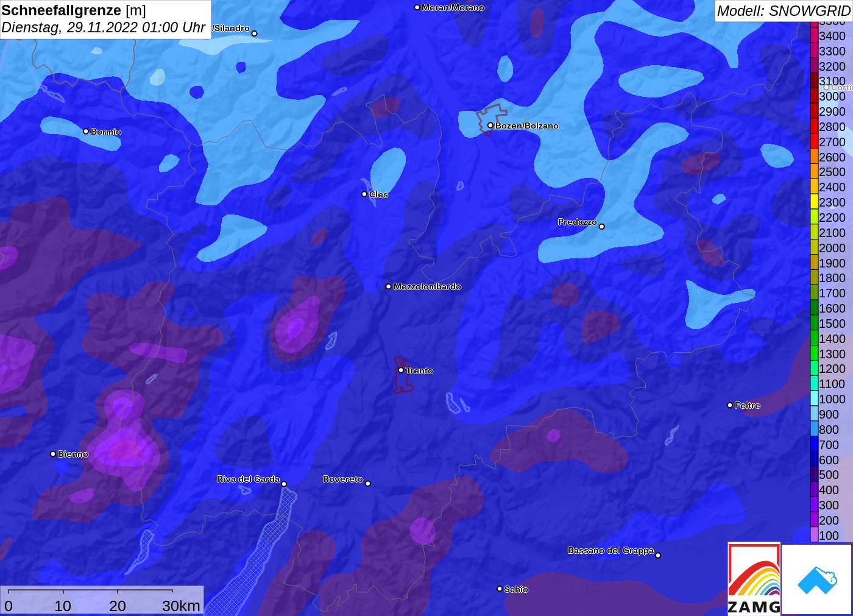The image size is (853, 616).
Task: Click the date Dienstag, 29.11.2022 01:00 Uhr
Action: click(103, 27)
